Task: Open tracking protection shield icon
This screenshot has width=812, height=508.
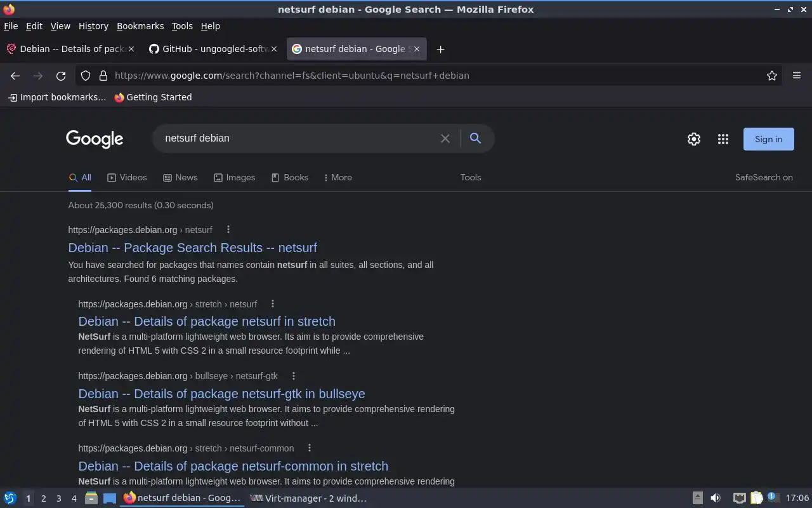Action: tap(86, 76)
